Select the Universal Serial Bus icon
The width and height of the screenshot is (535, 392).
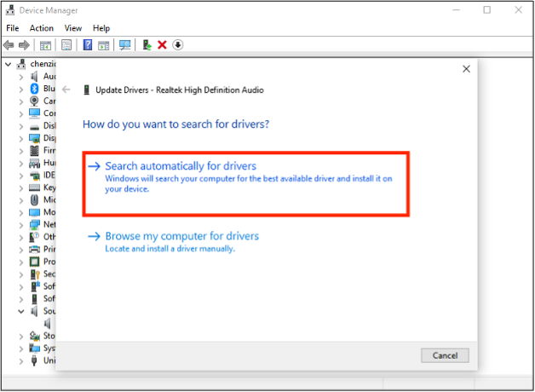34,360
